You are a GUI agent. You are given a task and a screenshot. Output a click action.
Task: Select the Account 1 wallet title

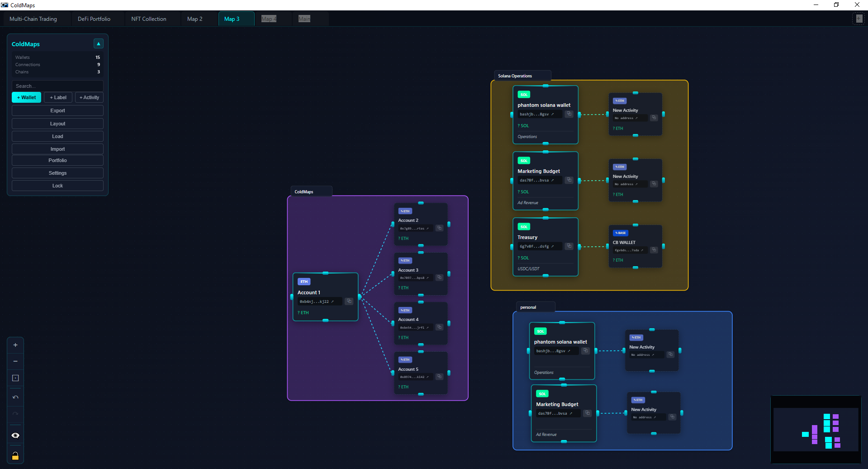tap(309, 292)
